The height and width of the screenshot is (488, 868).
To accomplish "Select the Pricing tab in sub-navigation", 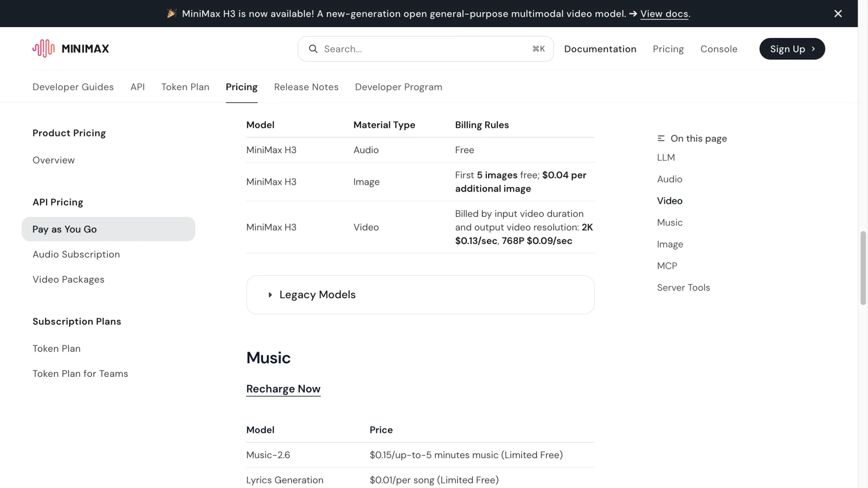I will pos(241,87).
